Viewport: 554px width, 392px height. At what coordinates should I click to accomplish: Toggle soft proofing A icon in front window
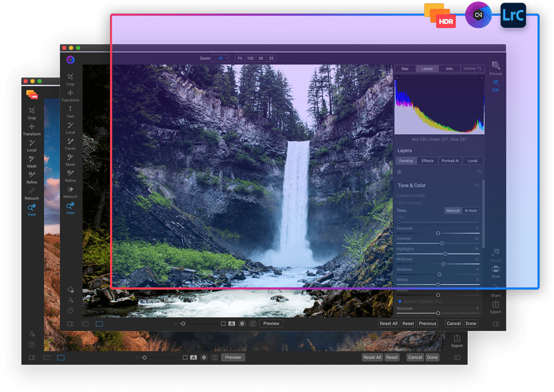(232, 324)
